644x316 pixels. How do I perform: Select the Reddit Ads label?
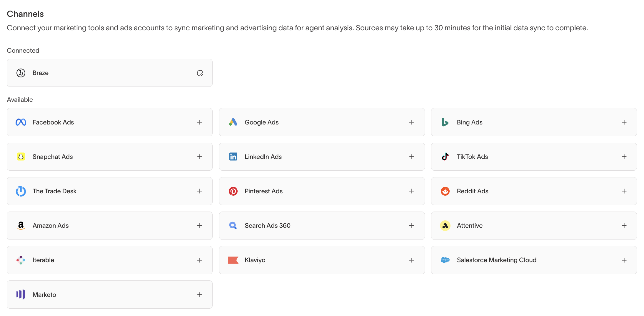click(x=473, y=191)
